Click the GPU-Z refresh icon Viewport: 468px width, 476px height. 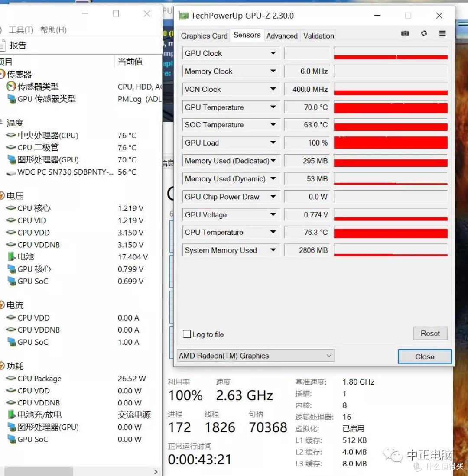coord(424,33)
